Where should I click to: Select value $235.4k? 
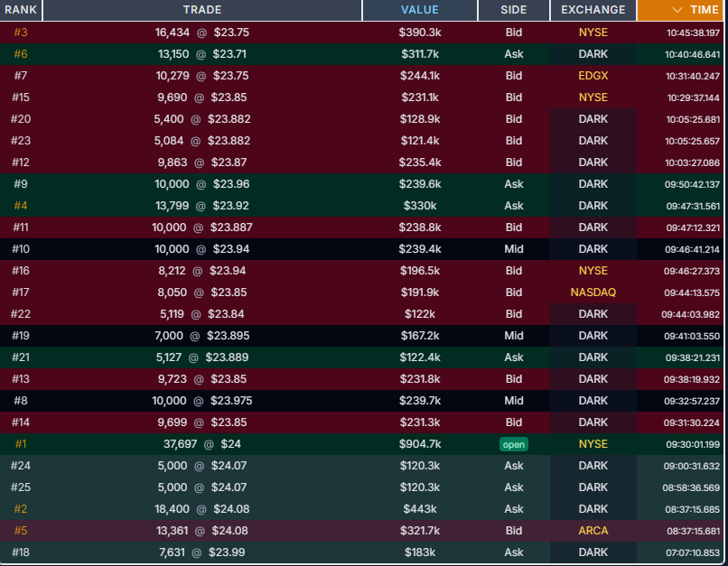(420, 162)
